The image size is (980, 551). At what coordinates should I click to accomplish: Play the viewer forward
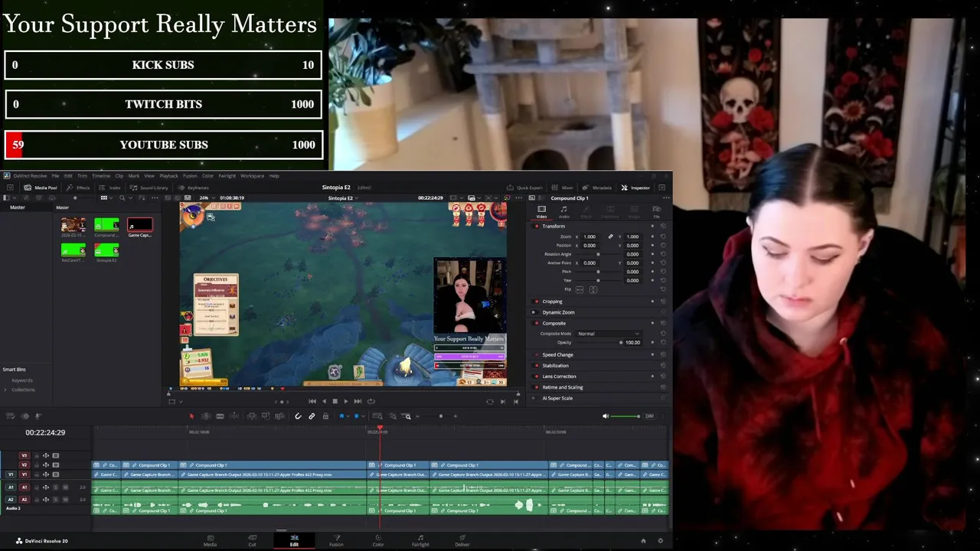click(x=346, y=401)
